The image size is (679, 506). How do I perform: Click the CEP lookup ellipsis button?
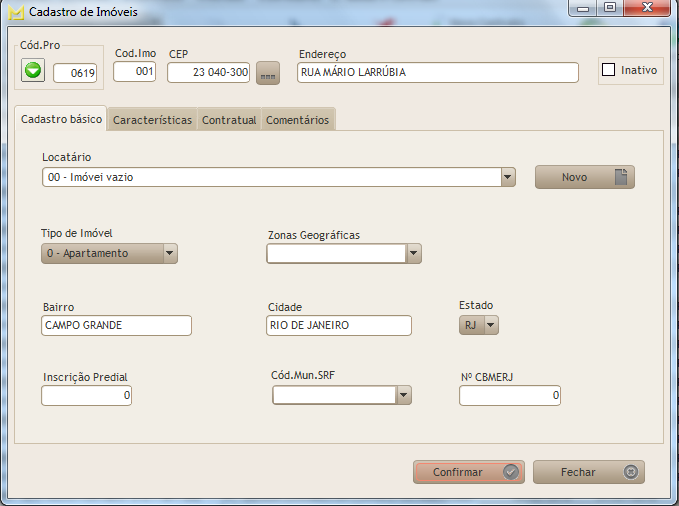coord(267,72)
